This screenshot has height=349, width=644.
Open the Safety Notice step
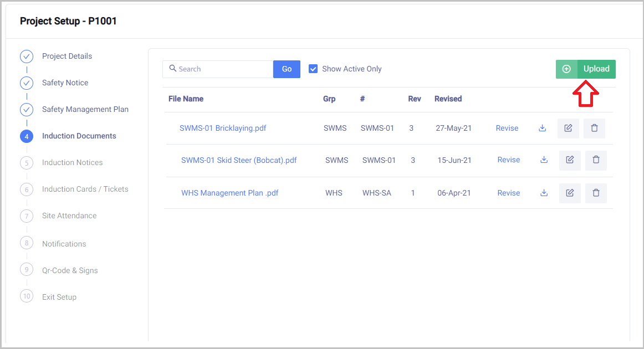pos(65,83)
